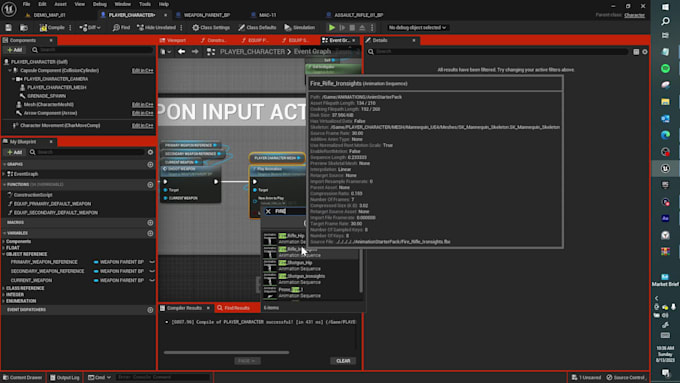Viewport: 680px width, 383px height.
Task: Focus the Components search field
Action: (x=93, y=50)
